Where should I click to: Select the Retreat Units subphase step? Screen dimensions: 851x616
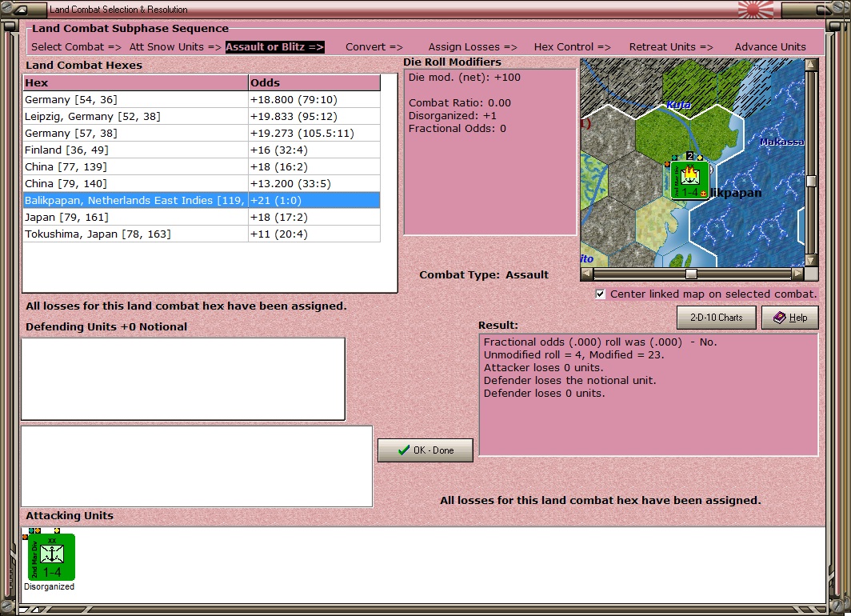click(x=671, y=46)
